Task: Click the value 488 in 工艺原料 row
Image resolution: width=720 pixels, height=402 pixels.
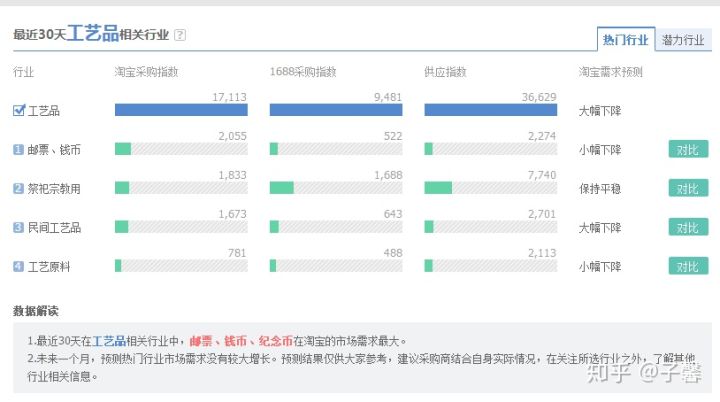Action: point(393,254)
